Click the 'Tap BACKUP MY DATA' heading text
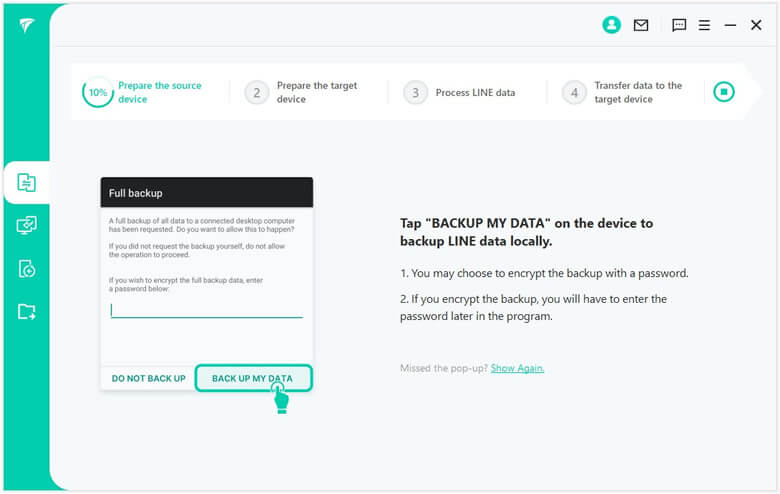 [x=526, y=232]
